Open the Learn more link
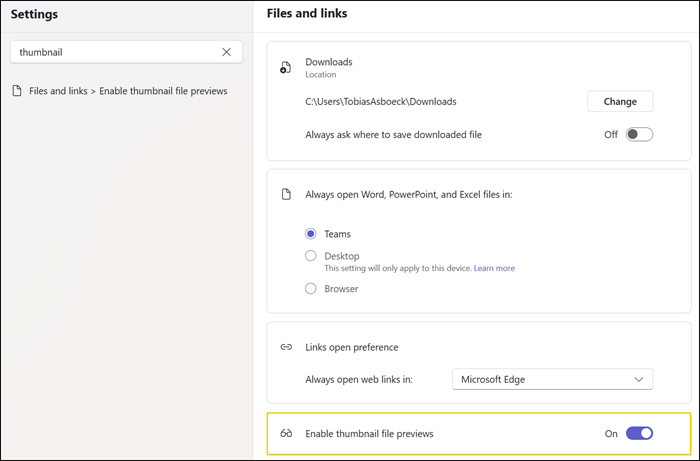Viewport: 700px width, 461px height. (494, 268)
